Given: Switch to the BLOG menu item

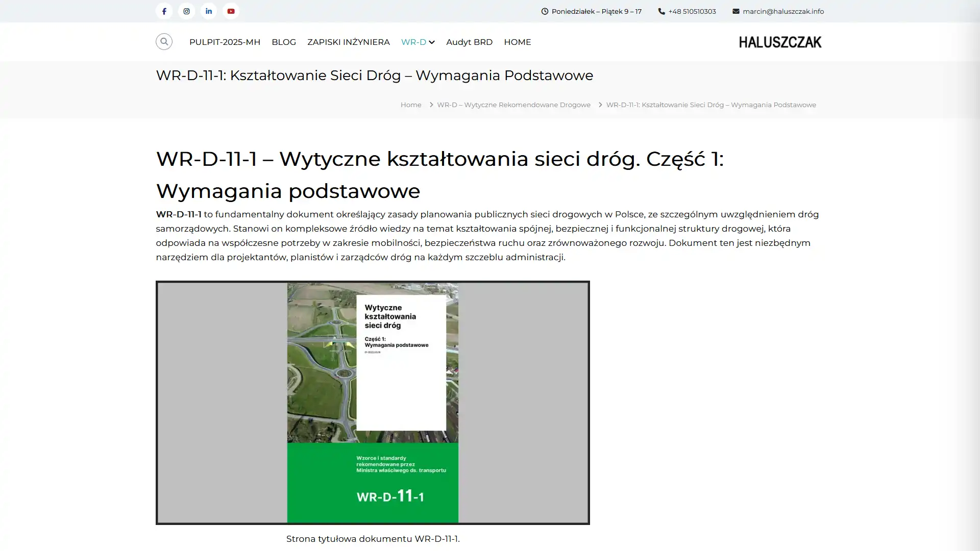Looking at the screenshot, I should (x=284, y=42).
